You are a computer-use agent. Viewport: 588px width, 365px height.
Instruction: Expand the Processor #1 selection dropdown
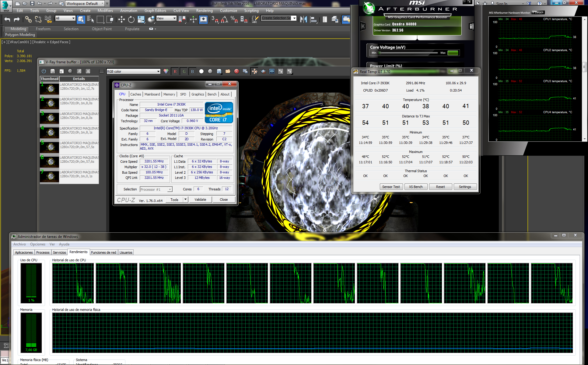tap(170, 189)
